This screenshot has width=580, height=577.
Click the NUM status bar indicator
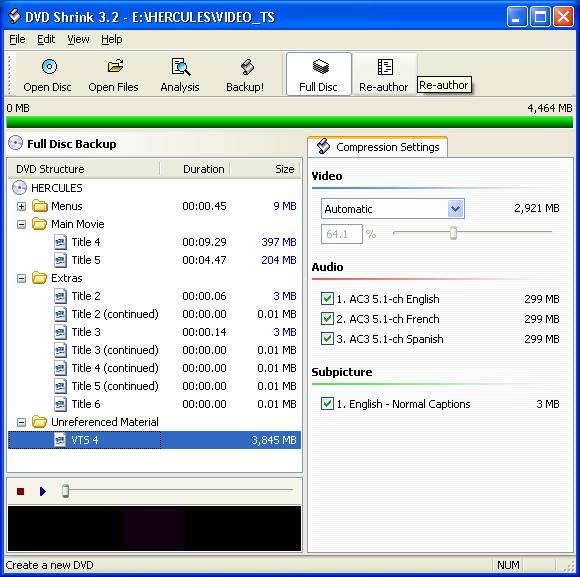[508, 565]
